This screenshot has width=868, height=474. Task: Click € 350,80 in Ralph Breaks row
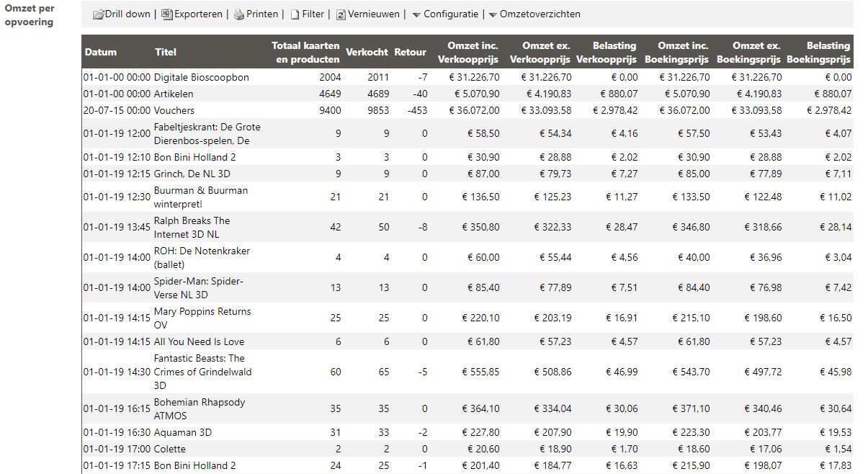480,227
